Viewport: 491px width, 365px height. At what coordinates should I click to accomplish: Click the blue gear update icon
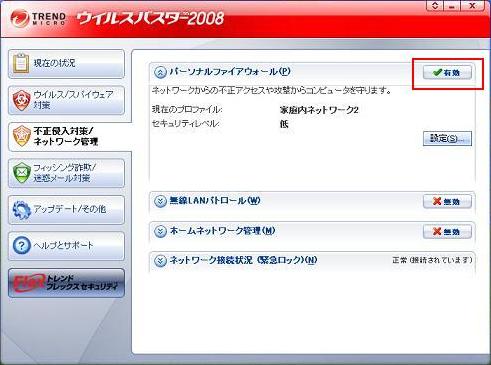click(22, 209)
